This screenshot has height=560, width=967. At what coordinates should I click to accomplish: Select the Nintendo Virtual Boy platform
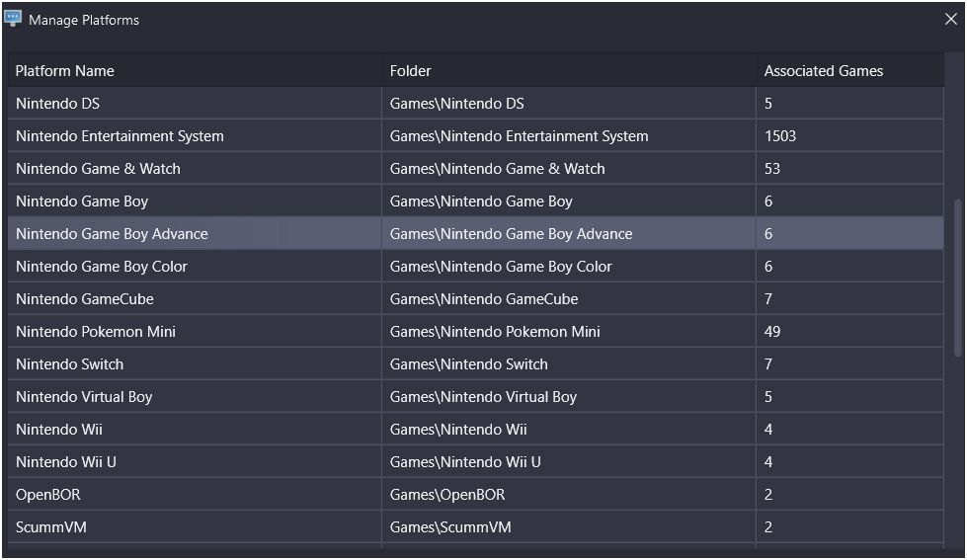click(84, 397)
